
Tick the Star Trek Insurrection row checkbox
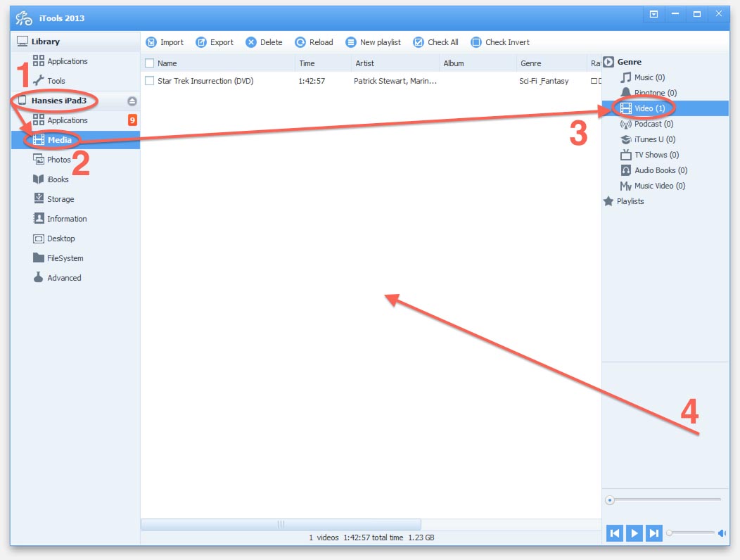pyautogui.click(x=150, y=81)
